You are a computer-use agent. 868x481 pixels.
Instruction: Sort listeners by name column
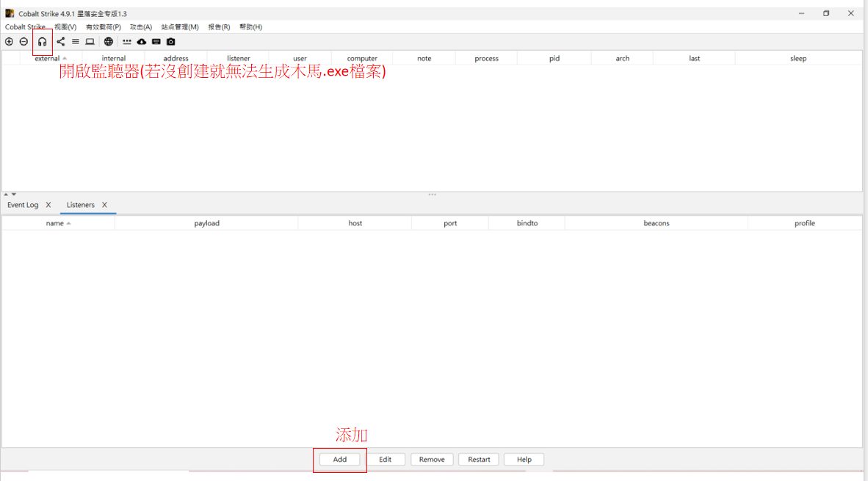(58, 223)
